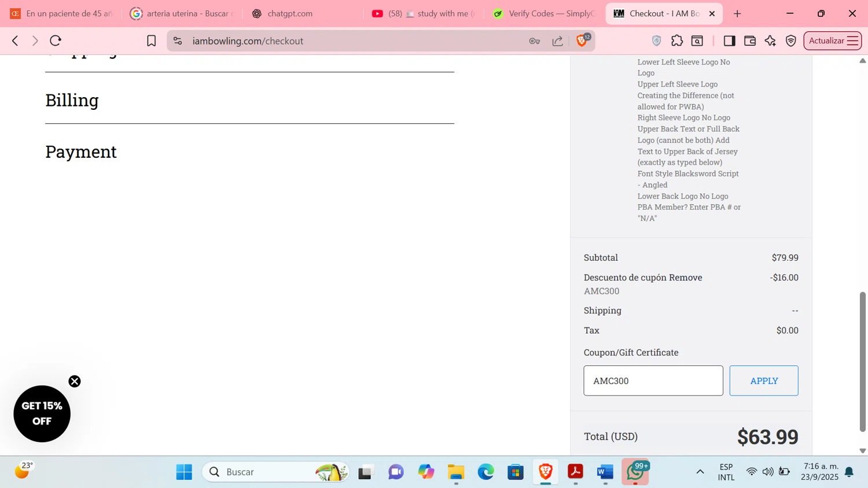This screenshot has height=488, width=868.
Task: Bookmark this page
Action: [151, 41]
